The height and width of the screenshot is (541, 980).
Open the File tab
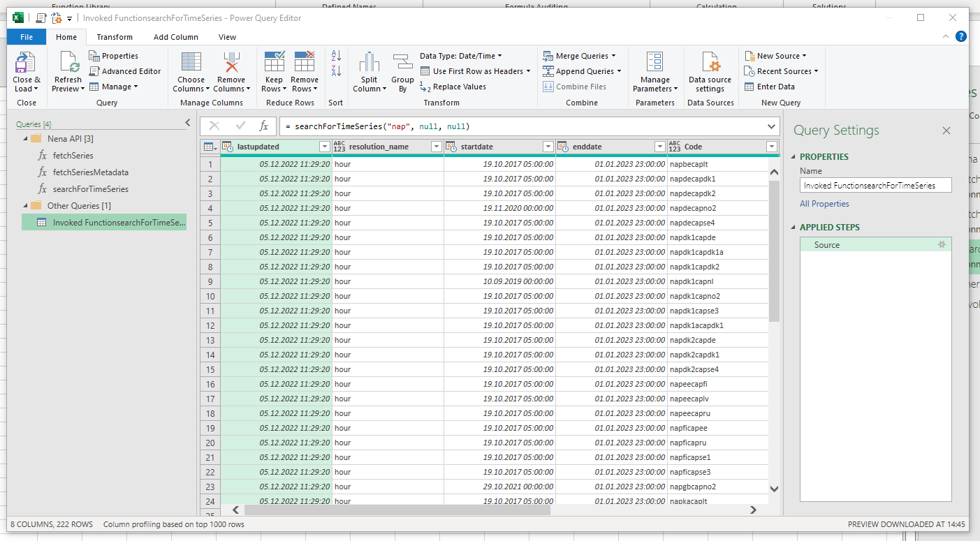pos(27,37)
